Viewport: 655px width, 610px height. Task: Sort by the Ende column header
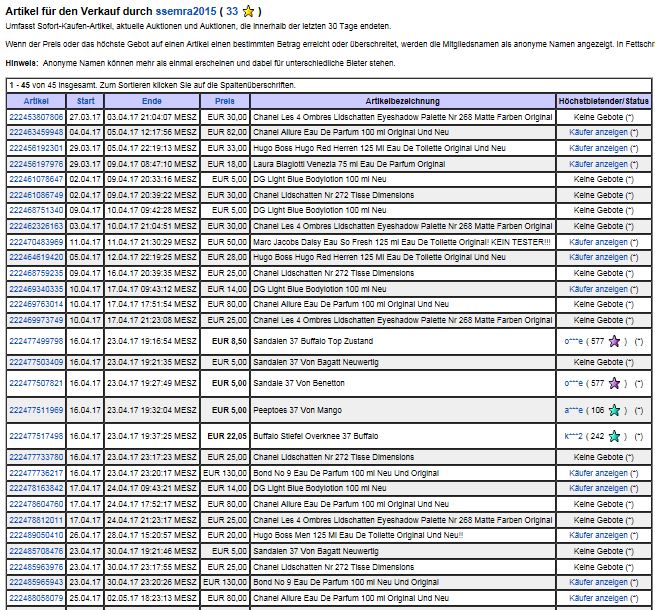click(152, 101)
